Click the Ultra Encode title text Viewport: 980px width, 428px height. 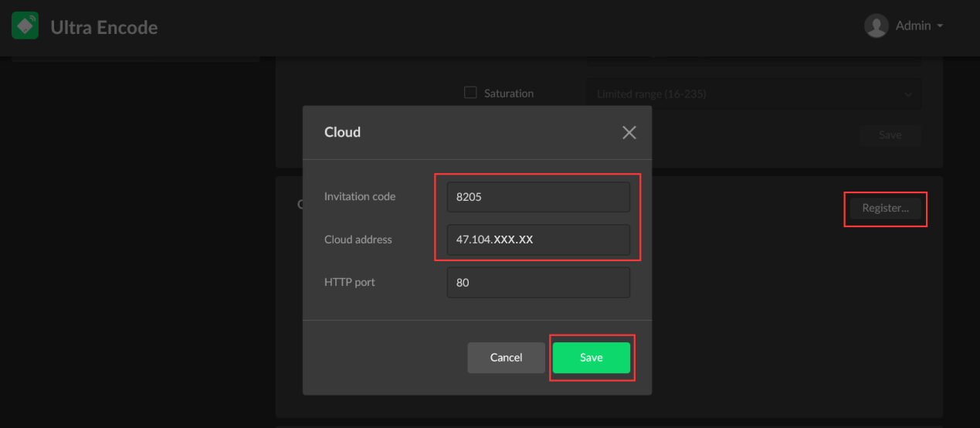point(104,27)
